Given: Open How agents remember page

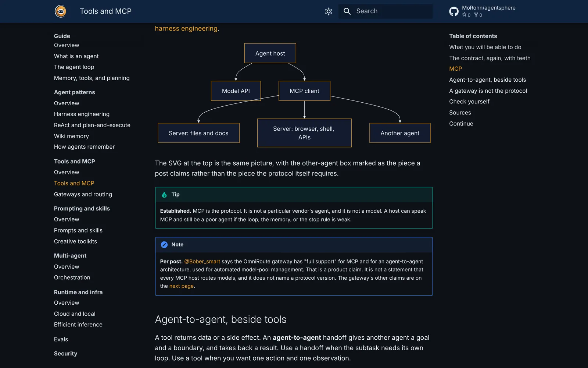Looking at the screenshot, I should pos(84,147).
